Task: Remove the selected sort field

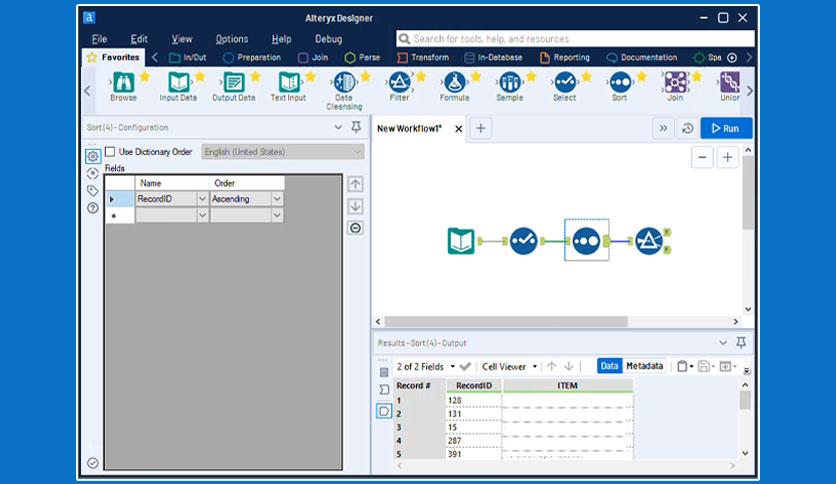Action: click(x=355, y=228)
